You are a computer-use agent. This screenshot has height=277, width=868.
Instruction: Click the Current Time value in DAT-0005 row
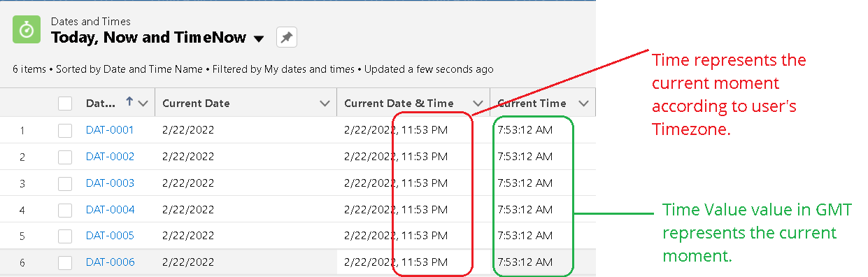click(525, 236)
